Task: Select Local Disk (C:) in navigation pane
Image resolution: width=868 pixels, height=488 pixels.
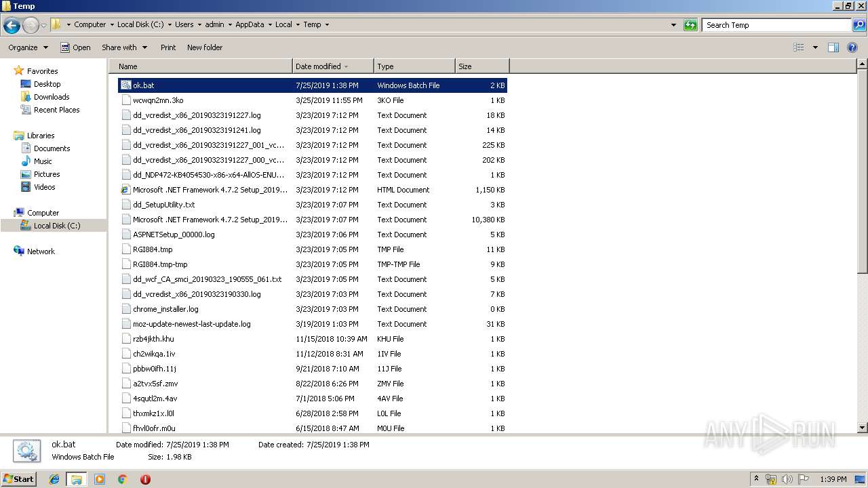Action: 57,226
